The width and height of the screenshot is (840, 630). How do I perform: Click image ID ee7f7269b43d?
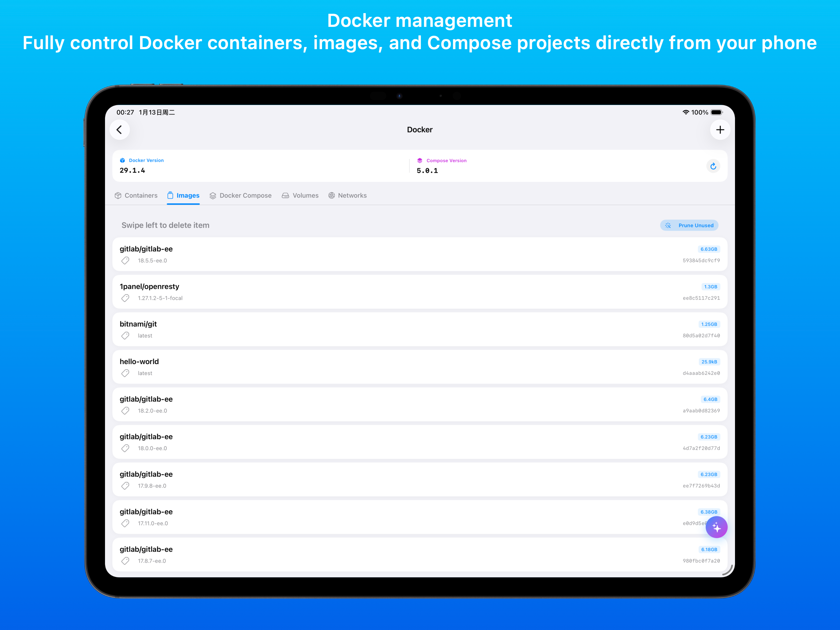(701, 486)
